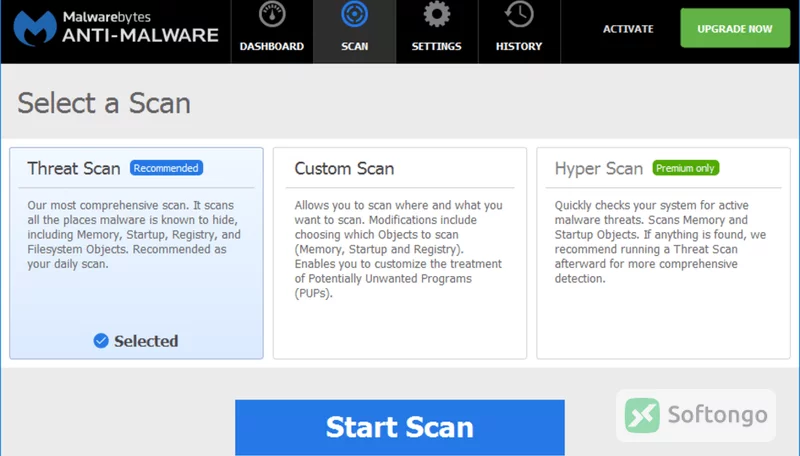Open the Dashboard gauge icon

[272, 14]
